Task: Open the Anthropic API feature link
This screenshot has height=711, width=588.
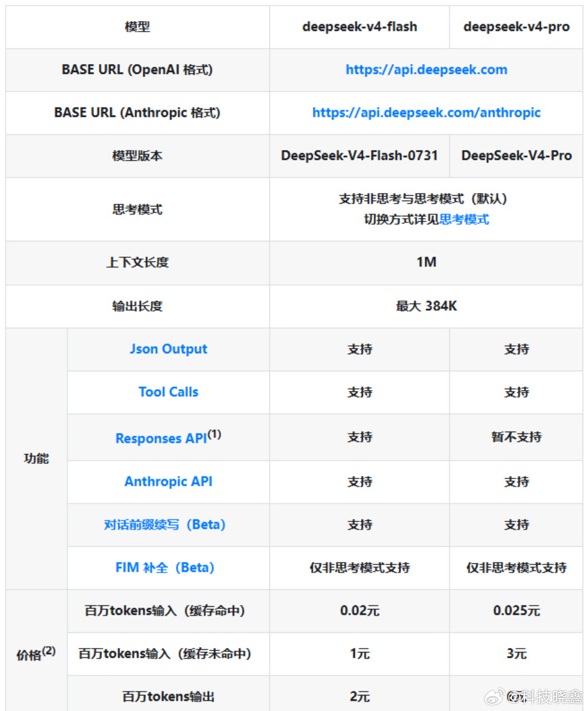Action: [x=169, y=481]
